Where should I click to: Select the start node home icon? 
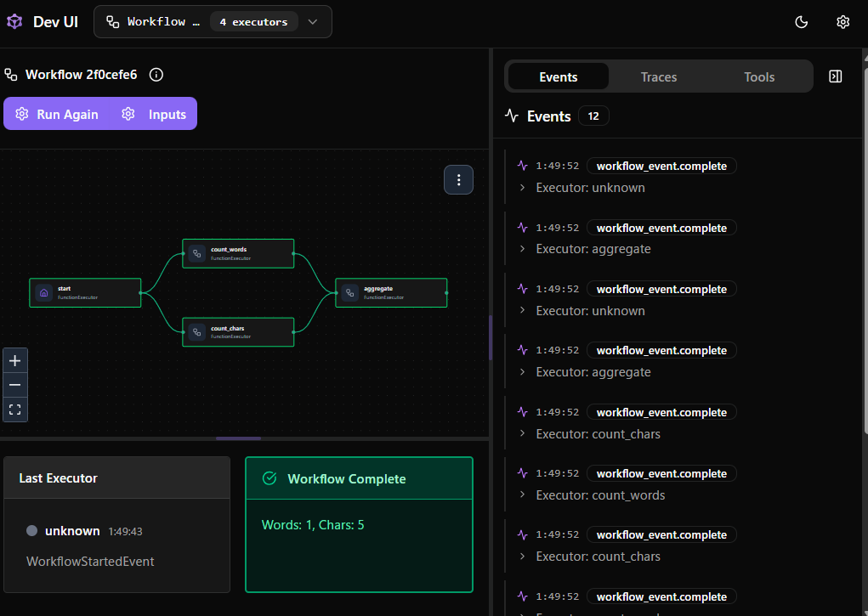point(44,292)
